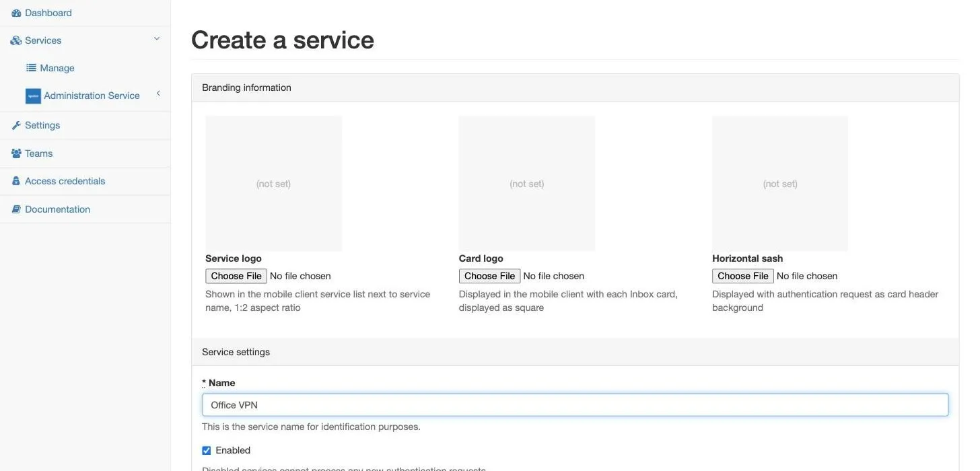Click the Horizontal sash preview placeholder

click(780, 184)
